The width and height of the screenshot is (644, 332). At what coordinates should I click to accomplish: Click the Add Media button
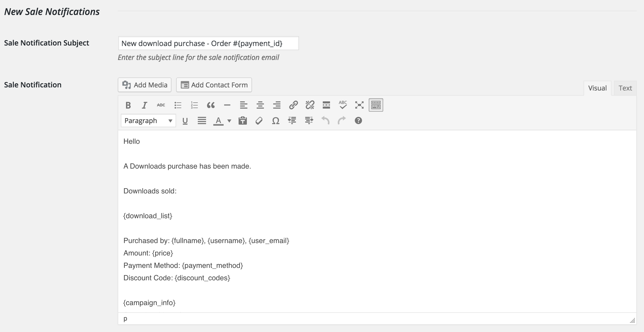coord(145,85)
